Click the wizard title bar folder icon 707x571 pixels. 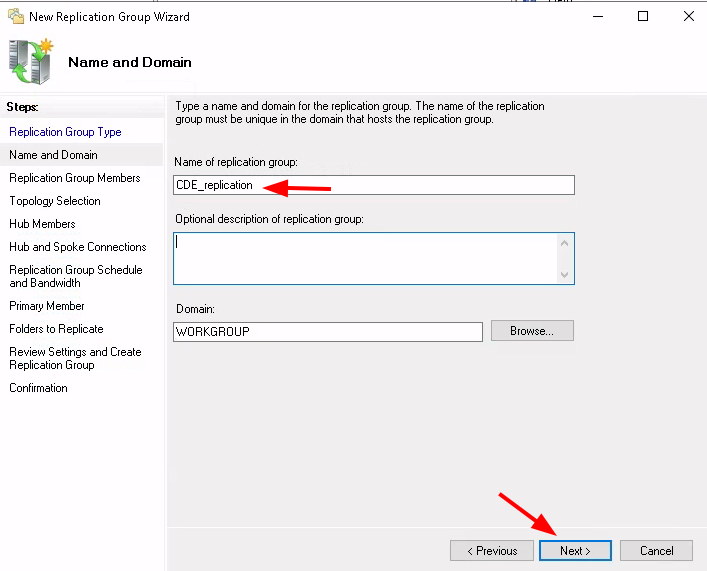pyautogui.click(x=16, y=16)
